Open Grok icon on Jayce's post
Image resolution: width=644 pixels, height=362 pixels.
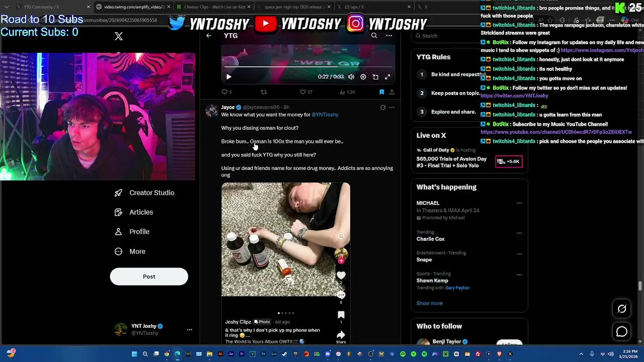(x=383, y=107)
